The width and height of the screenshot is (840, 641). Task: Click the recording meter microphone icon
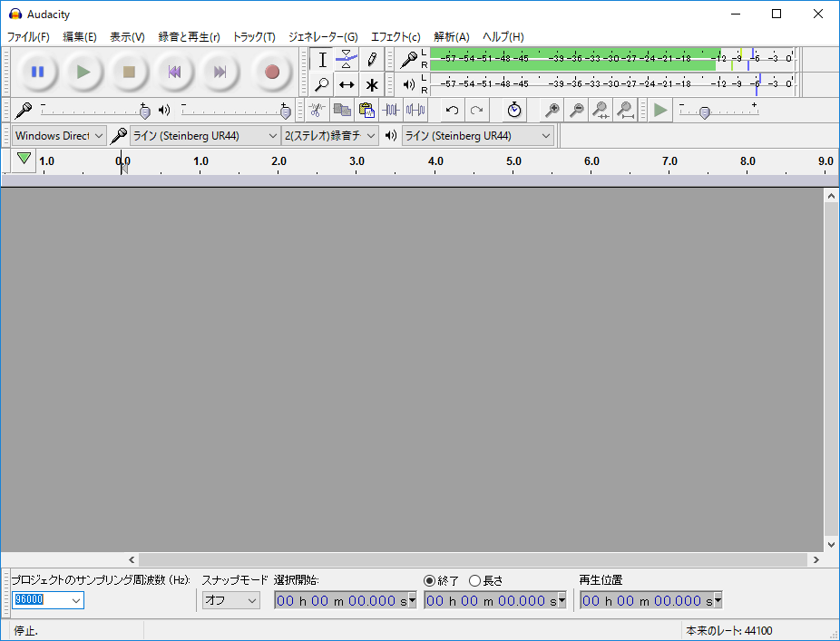pos(408,60)
